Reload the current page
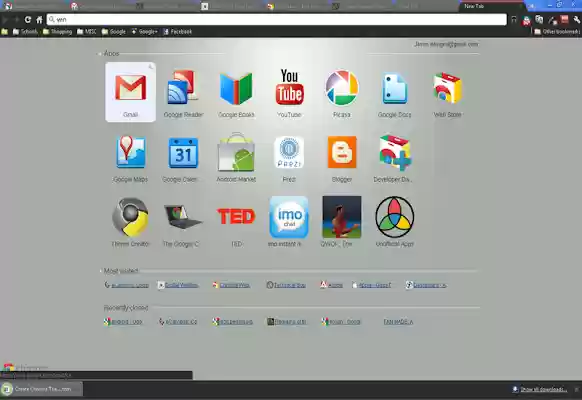This screenshot has width=582, height=400. [x=27, y=19]
